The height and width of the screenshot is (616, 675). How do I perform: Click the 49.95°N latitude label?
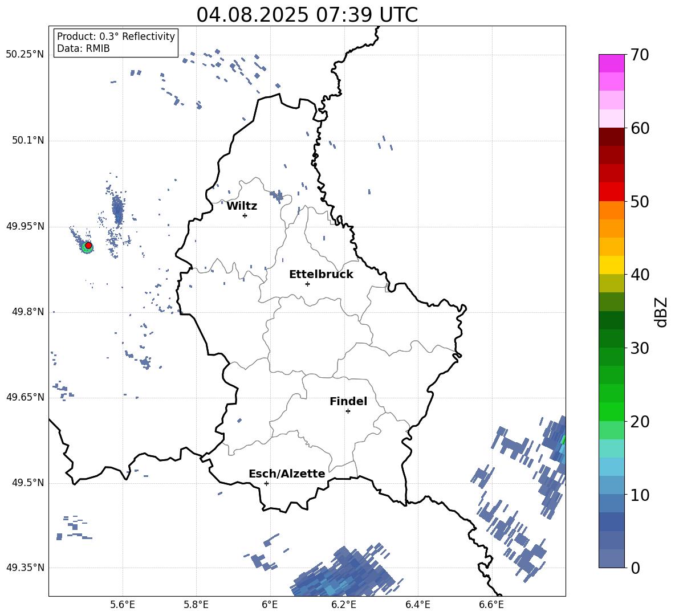(x=25, y=226)
